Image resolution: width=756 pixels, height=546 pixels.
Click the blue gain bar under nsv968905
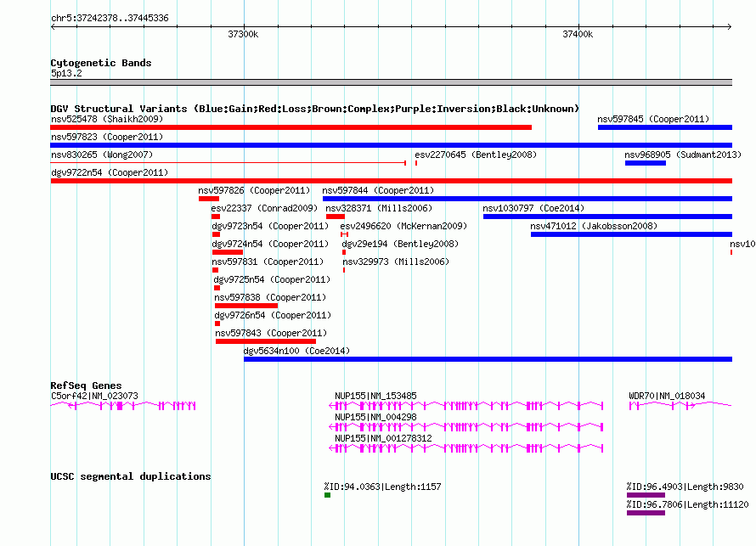point(646,163)
